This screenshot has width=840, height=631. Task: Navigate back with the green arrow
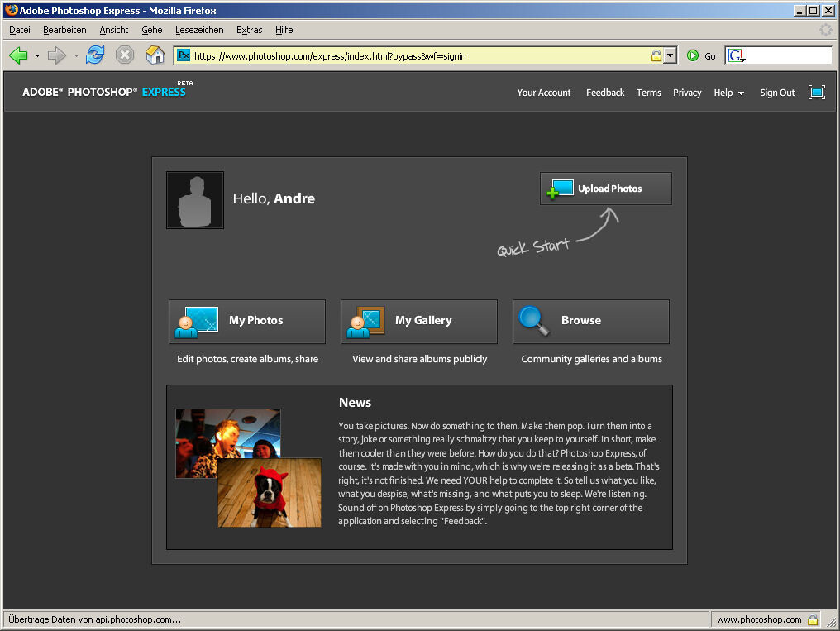tap(17, 55)
